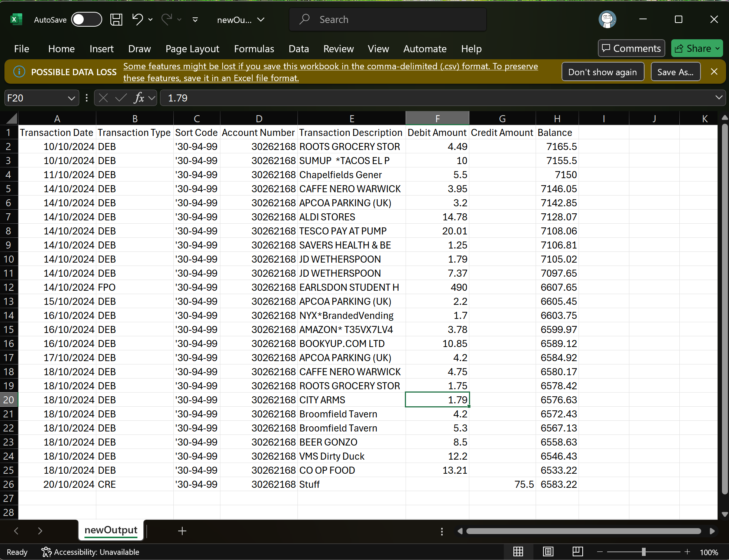The image size is (729, 560).
Task: Click the Save icon in title bar
Action: [x=116, y=20]
